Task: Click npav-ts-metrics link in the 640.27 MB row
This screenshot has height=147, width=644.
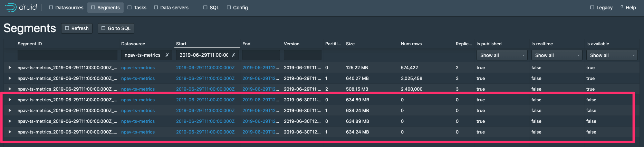Action: [138, 78]
